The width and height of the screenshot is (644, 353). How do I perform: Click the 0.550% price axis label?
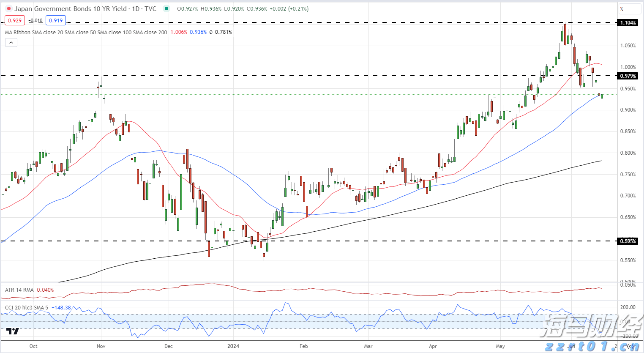point(628,260)
